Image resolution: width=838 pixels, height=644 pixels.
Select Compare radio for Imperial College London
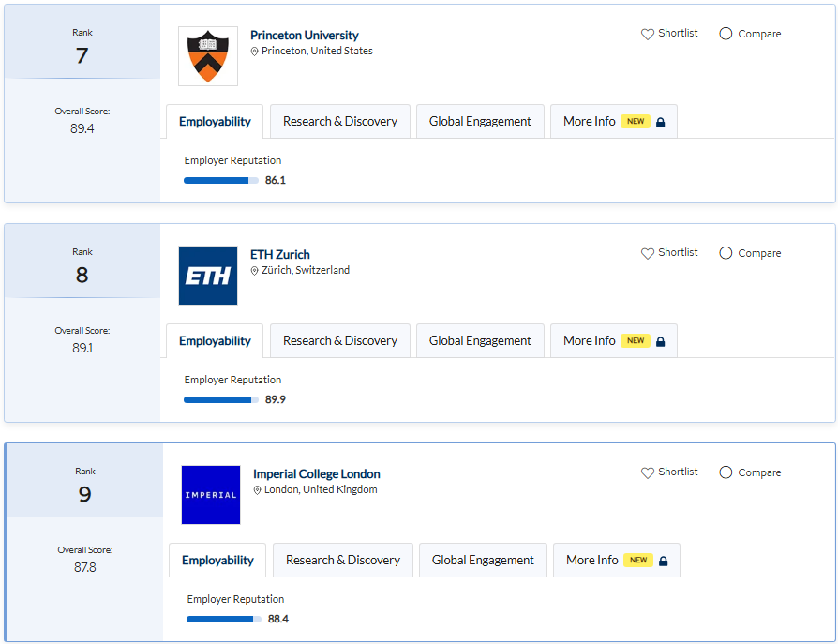click(x=726, y=472)
